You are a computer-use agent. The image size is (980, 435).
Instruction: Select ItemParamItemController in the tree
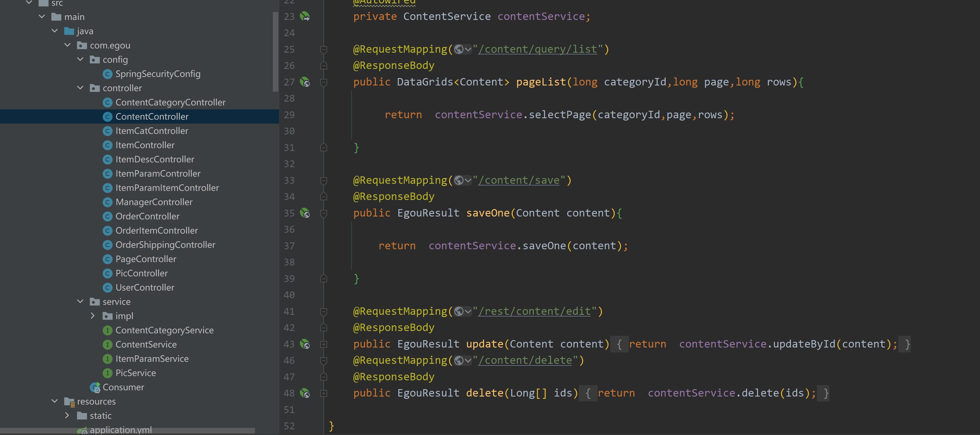click(167, 188)
